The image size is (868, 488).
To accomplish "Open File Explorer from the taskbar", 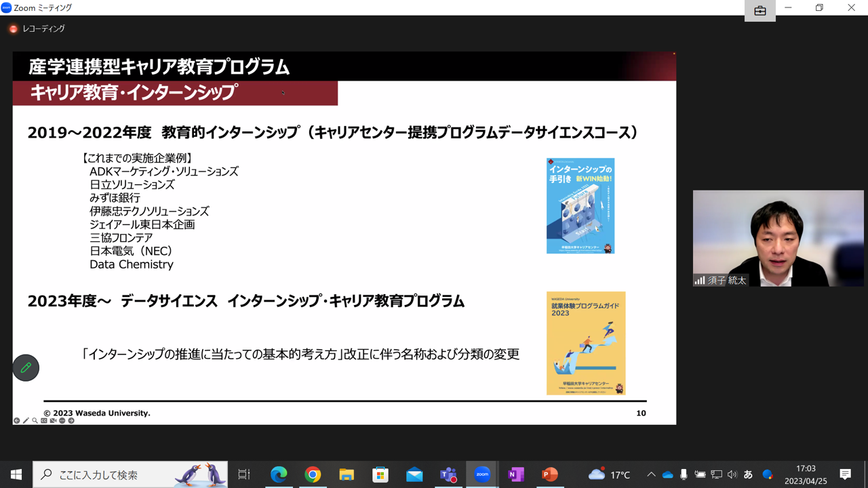I will [x=347, y=474].
